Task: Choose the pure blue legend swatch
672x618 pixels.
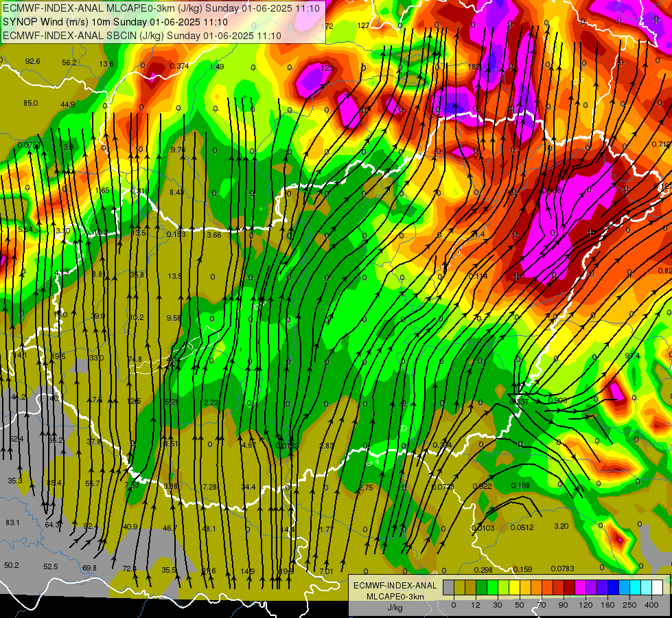Action: click(614, 587)
